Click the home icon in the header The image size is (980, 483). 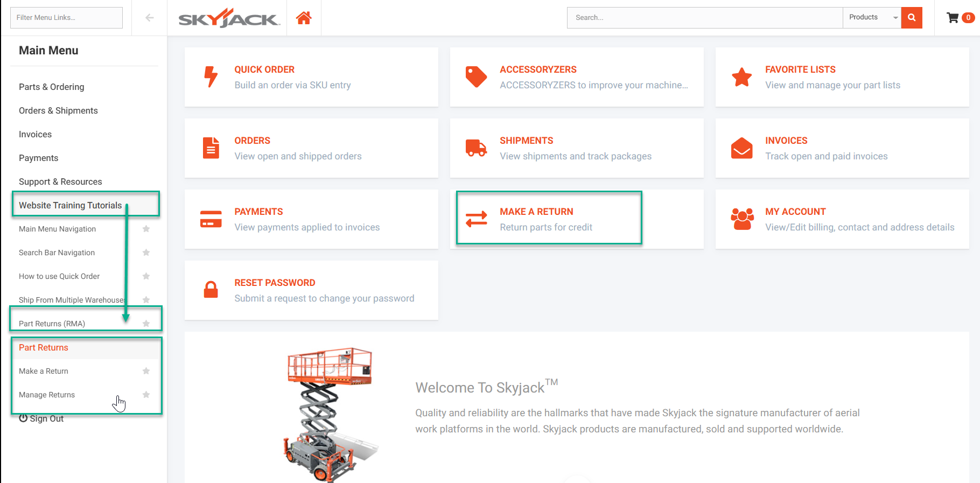[x=304, y=18]
